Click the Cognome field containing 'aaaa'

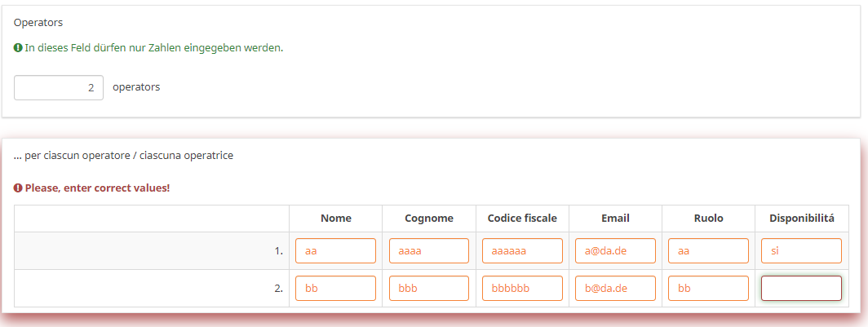[428, 251]
